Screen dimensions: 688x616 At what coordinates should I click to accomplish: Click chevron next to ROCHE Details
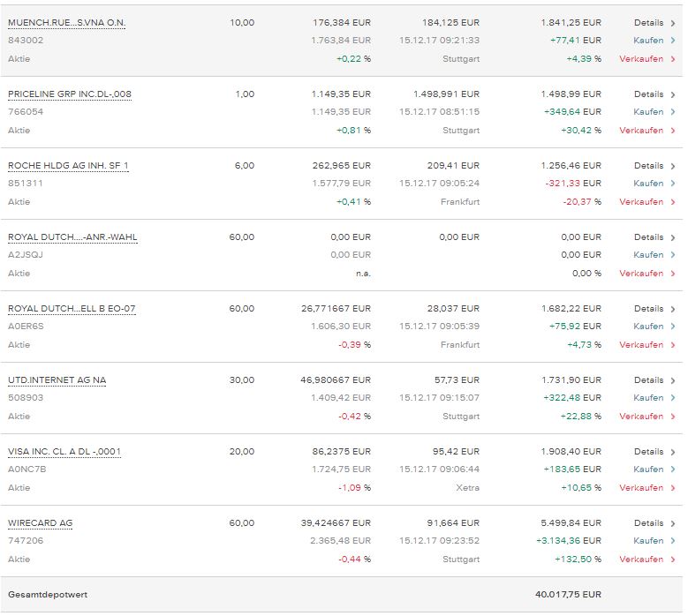(673, 166)
